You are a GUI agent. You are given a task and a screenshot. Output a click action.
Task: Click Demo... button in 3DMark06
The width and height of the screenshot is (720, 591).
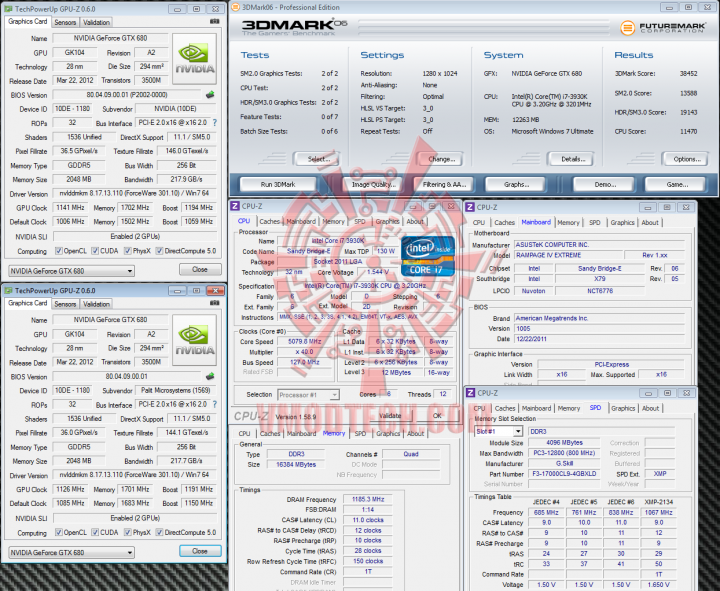pyautogui.click(x=605, y=184)
